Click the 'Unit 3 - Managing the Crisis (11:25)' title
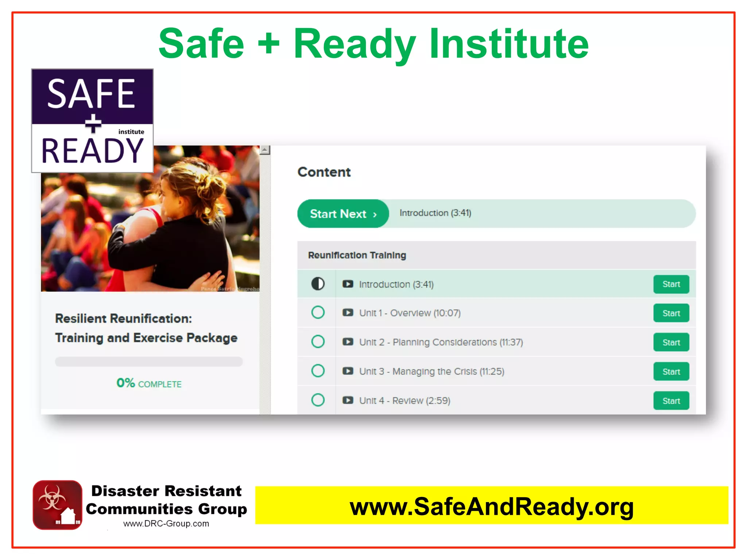The image size is (747, 560). [x=432, y=372]
